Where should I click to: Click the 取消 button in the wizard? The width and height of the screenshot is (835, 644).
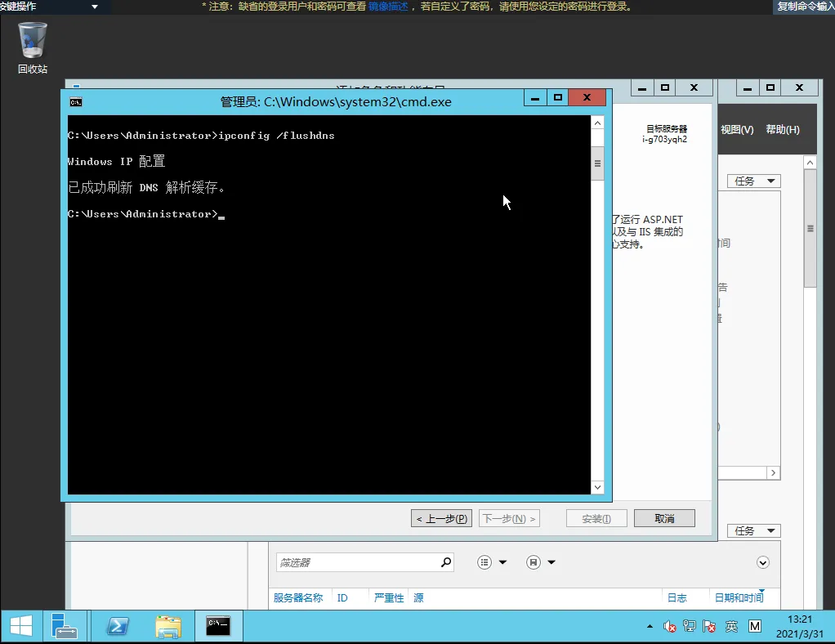664,519
